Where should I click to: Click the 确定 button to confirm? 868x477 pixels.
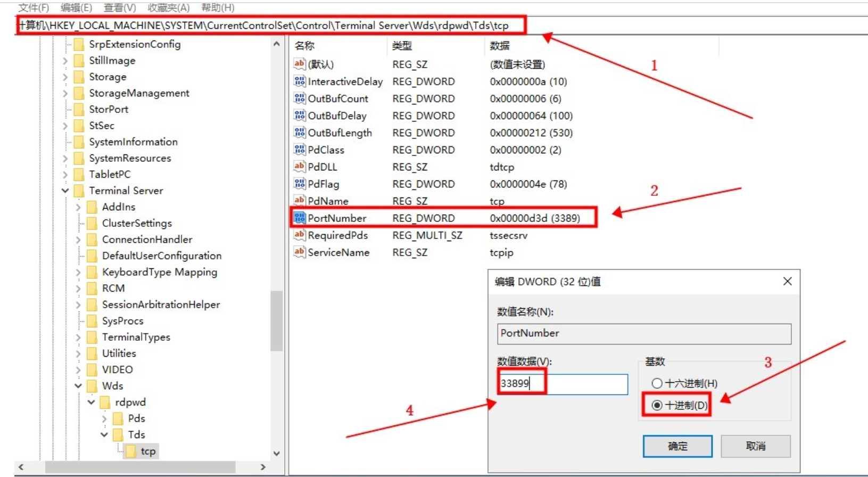677,446
